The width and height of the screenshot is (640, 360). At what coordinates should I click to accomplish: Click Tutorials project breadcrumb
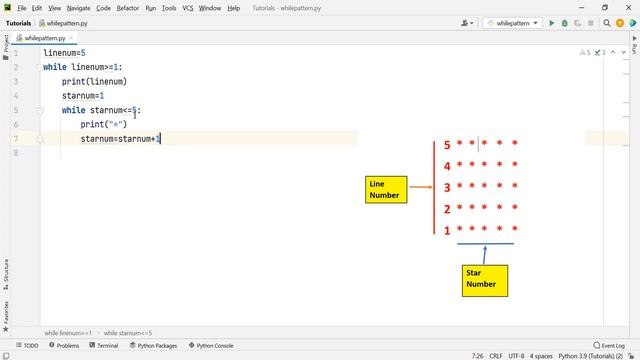[x=18, y=23]
